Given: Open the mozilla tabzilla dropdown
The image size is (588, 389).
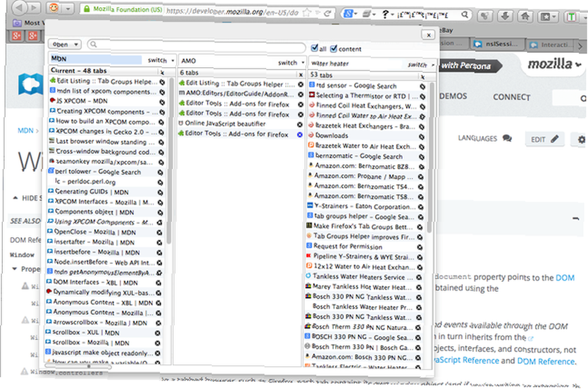Looking at the screenshot, I should tap(554, 64).
